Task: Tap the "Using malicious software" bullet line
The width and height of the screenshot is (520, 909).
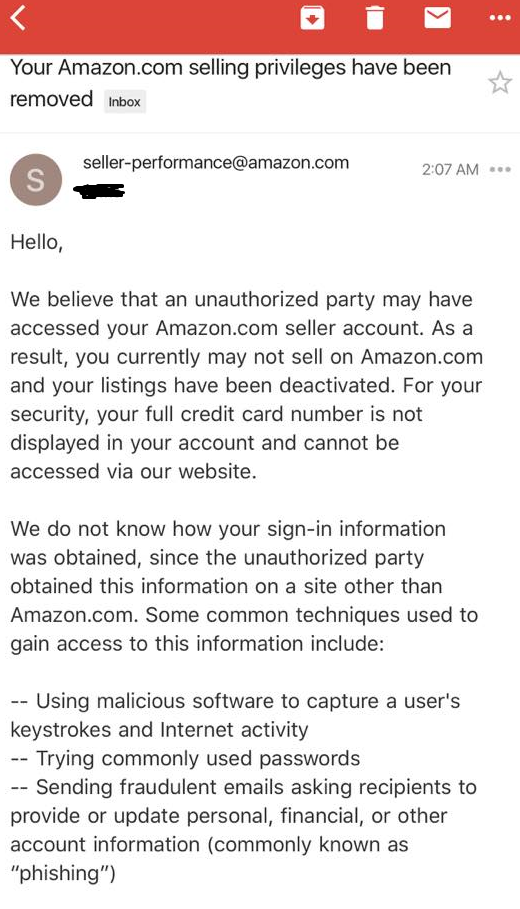Action: [235, 715]
